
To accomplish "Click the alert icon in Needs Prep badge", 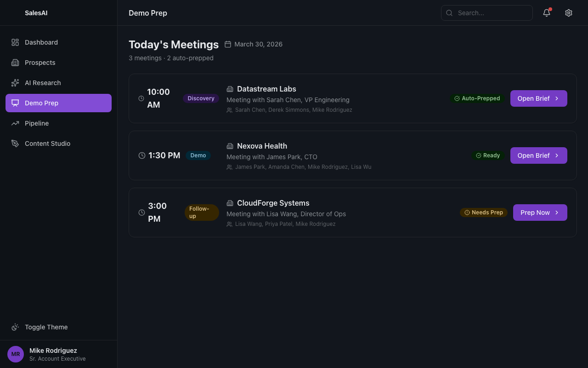I will click(x=466, y=213).
